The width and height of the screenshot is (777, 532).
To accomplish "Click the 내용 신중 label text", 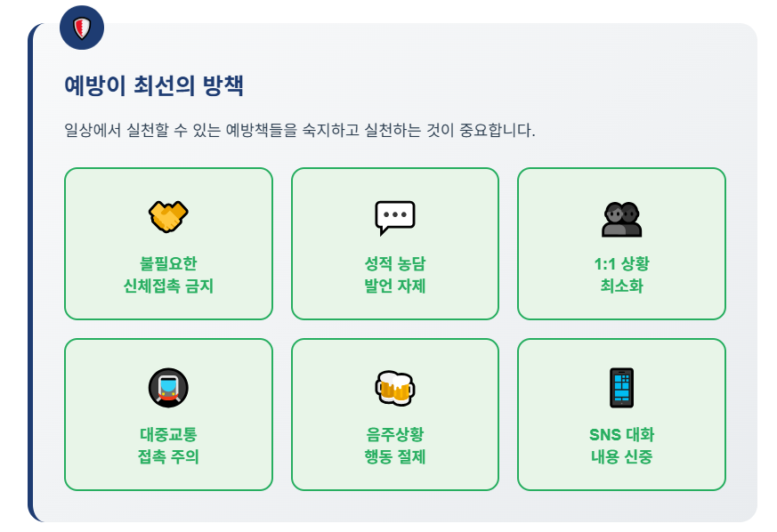I will tap(621, 457).
